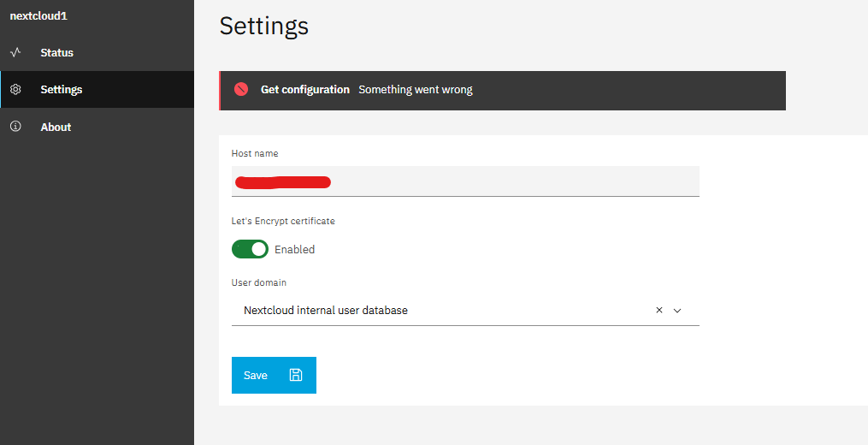Save the settings
868x445 pixels.
pos(274,375)
